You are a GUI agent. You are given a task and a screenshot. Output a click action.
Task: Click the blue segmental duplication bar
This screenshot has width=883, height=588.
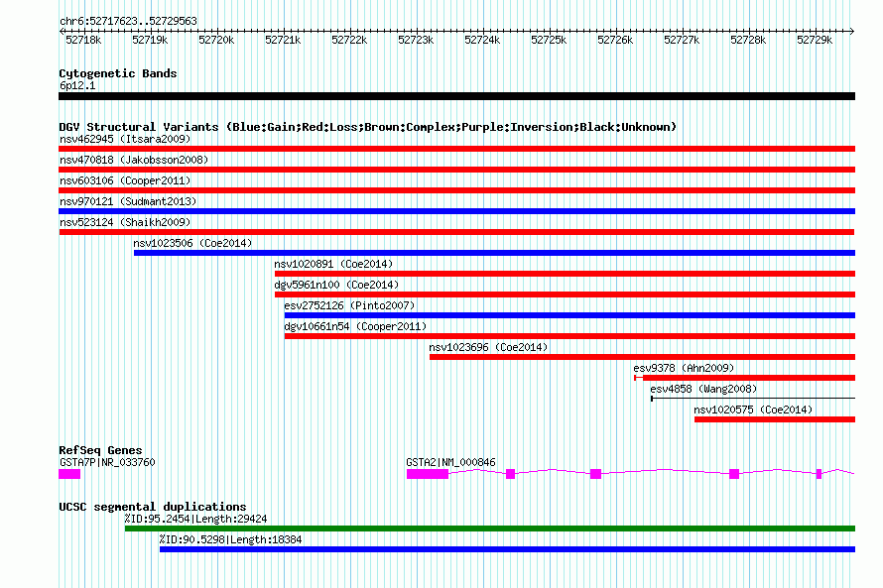tap(507, 549)
